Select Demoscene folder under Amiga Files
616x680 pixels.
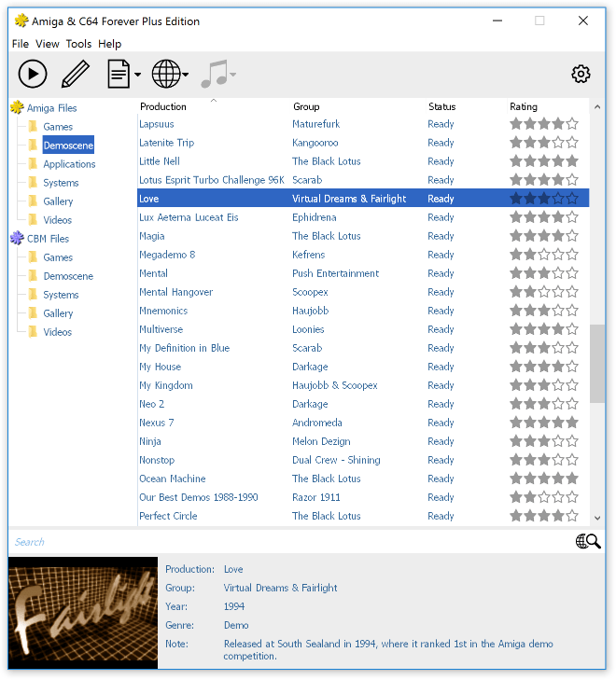(x=68, y=146)
